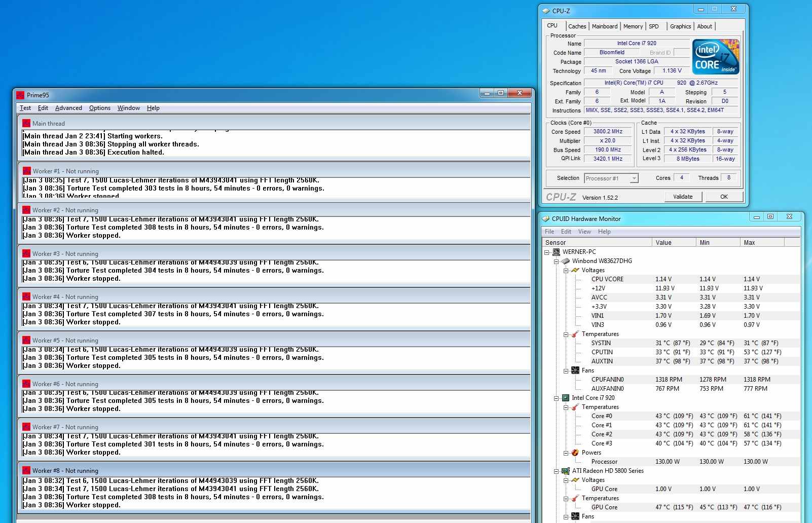Screen dimensions: 812x523
Task: Click the Sensor column header
Action: click(x=597, y=243)
